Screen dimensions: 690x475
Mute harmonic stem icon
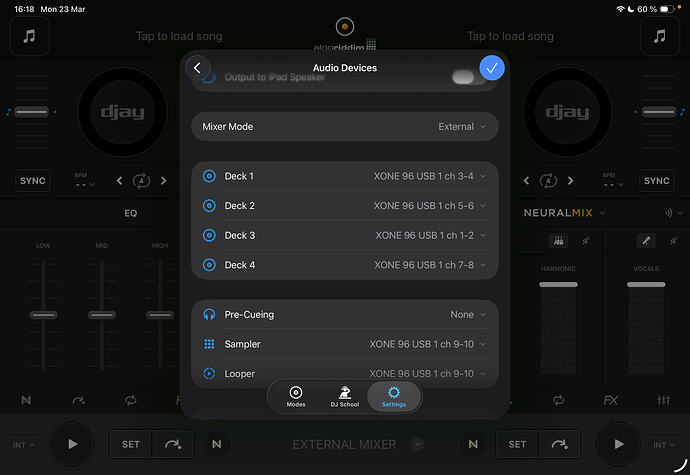[586, 241]
